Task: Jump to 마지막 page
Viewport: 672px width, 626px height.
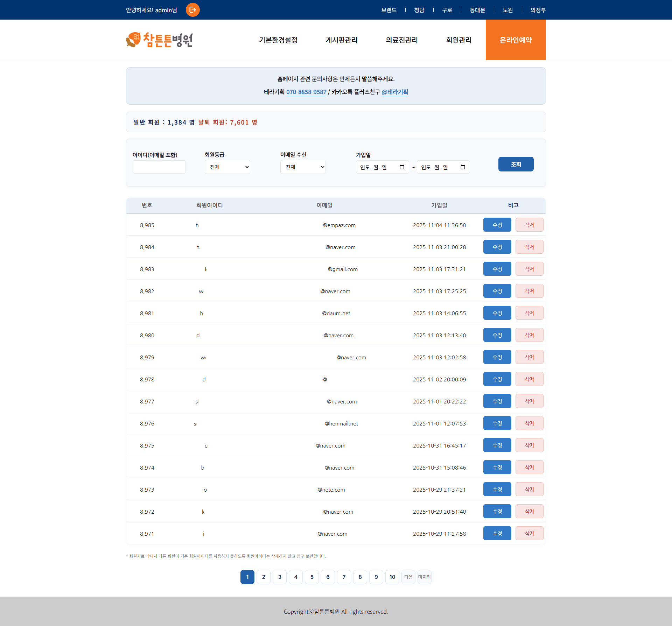Action: click(424, 577)
